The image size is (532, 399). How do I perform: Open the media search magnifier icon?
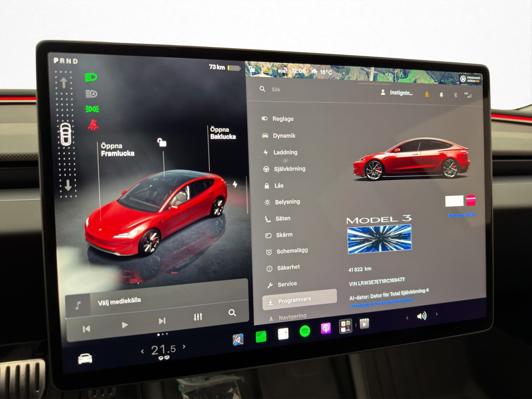(x=232, y=313)
